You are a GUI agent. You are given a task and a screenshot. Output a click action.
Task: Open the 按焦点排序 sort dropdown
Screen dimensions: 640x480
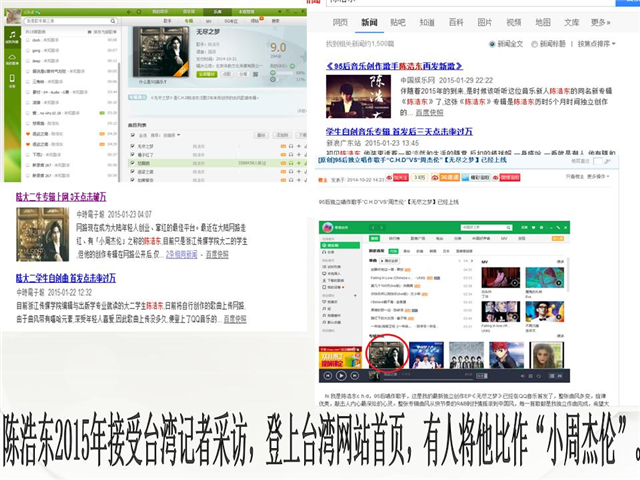point(596,44)
